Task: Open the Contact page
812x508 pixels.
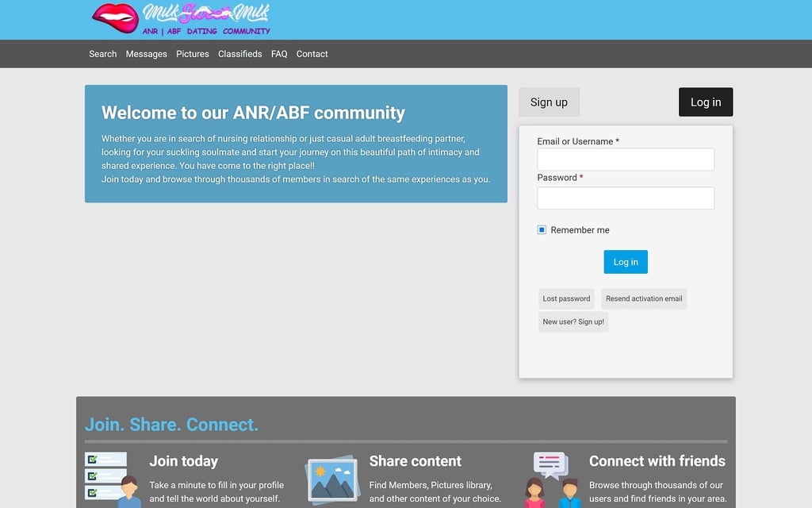Action: 312,54
